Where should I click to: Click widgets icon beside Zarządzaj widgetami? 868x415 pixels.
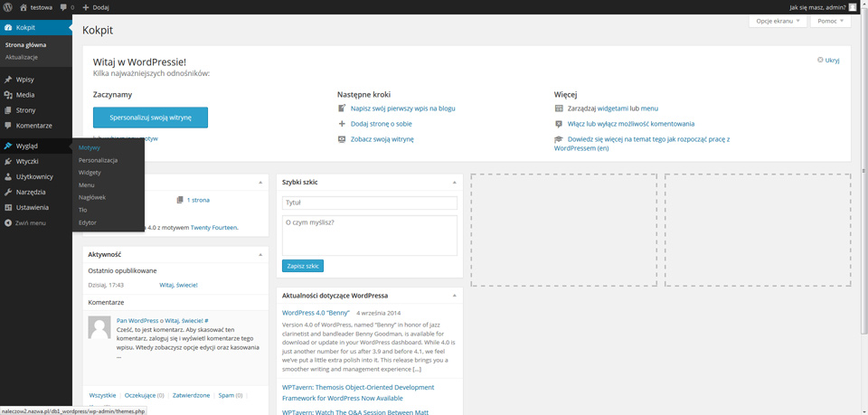click(559, 108)
